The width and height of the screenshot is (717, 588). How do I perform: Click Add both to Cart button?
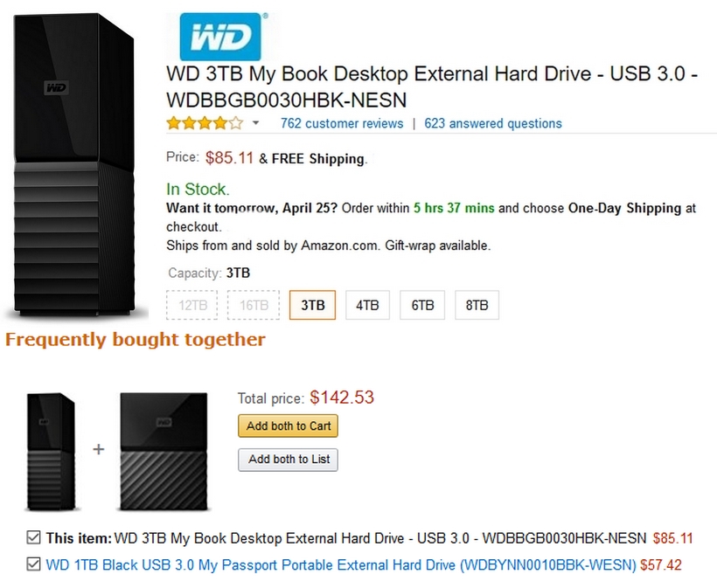(288, 426)
